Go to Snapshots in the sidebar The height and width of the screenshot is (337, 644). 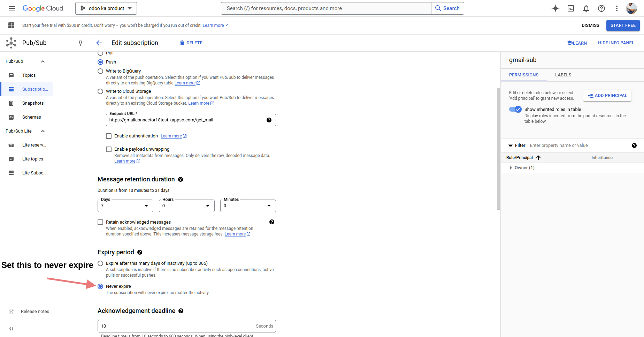[x=33, y=103]
